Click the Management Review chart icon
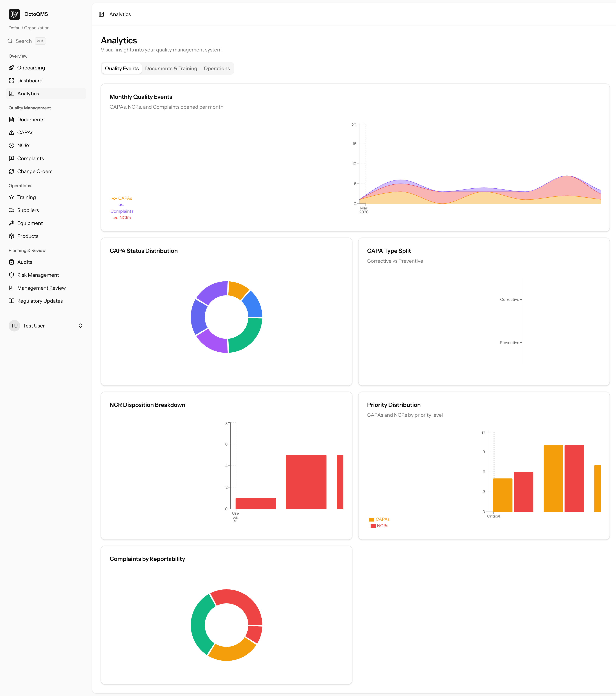The image size is (616, 696). 12,288
